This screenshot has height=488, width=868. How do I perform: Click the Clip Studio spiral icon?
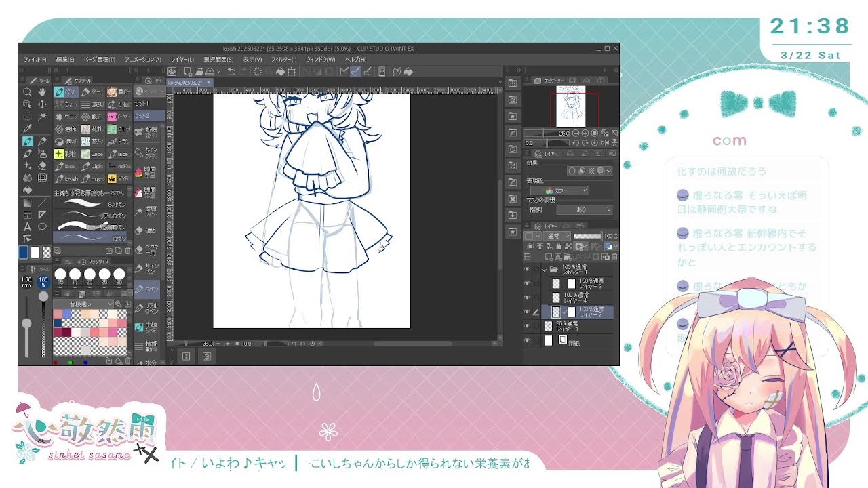[x=172, y=71]
